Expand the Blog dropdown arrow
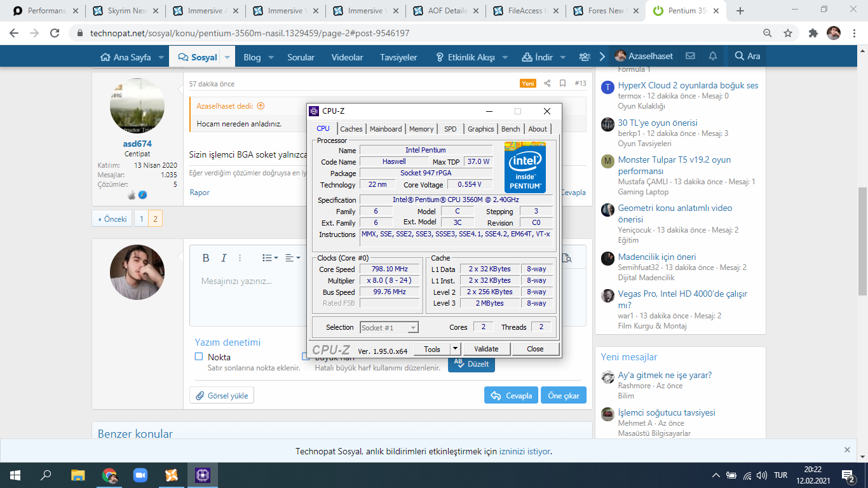 point(271,57)
